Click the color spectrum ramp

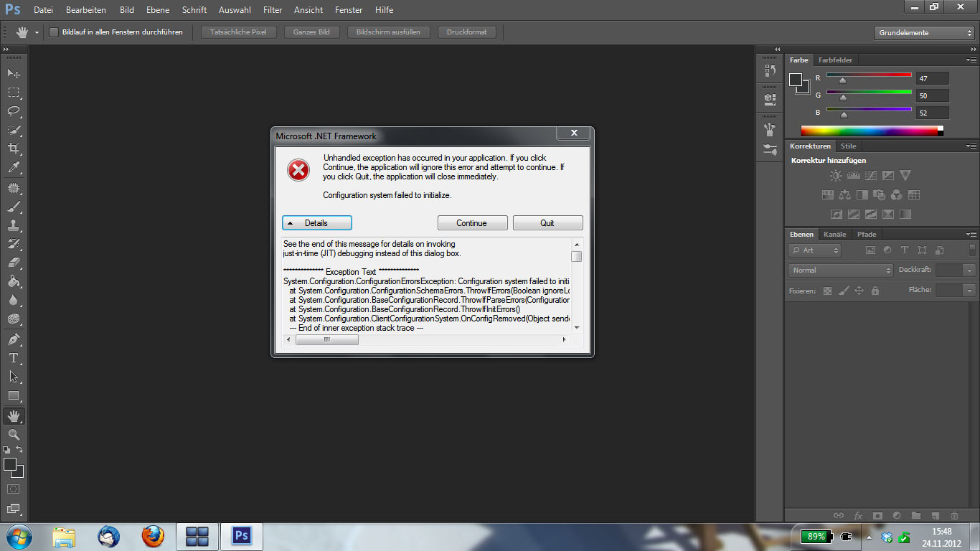(x=872, y=131)
